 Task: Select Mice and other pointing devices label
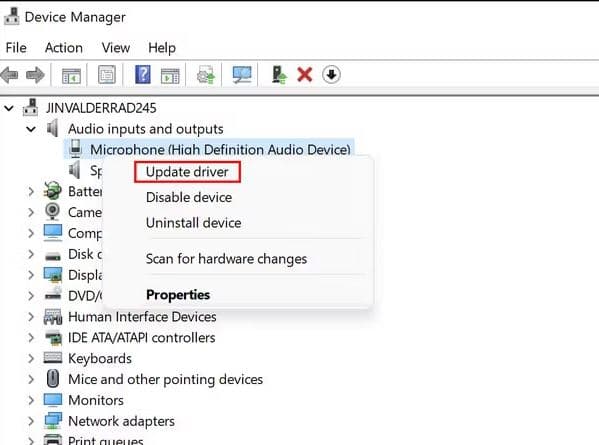[165, 379]
